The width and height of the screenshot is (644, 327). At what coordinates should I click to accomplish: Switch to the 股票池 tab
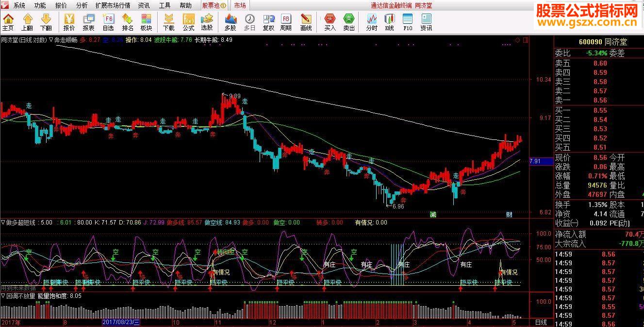(214, 5)
